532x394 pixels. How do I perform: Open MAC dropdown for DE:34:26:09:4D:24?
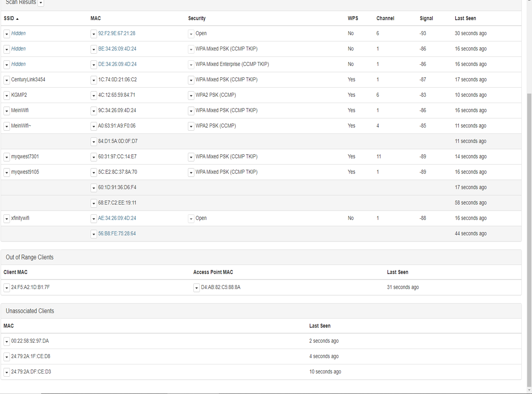[x=94, y=65]
